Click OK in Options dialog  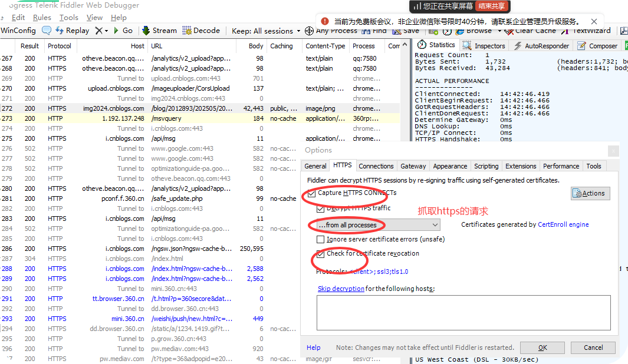pyautogui.click(x=542, y=348)
